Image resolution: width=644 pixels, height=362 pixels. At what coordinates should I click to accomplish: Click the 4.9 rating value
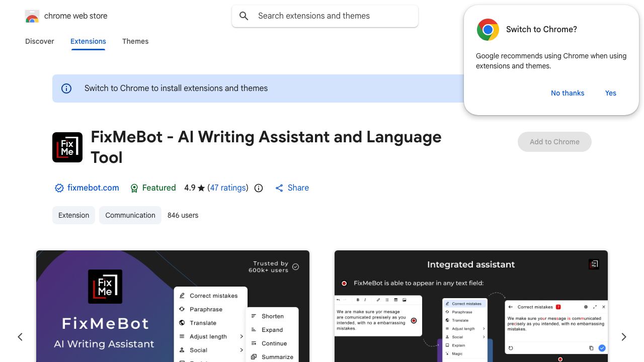click(x=190, y=188)
